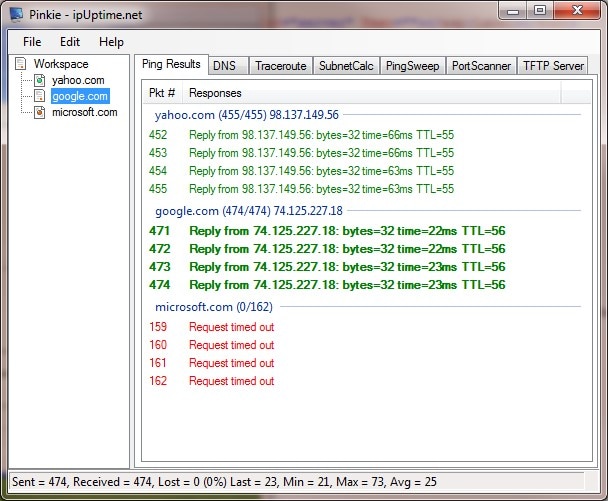Open the Traceroute tab
Image resolution: width=608 pixels, height=501 pixels.
click(x=281, y=66)
